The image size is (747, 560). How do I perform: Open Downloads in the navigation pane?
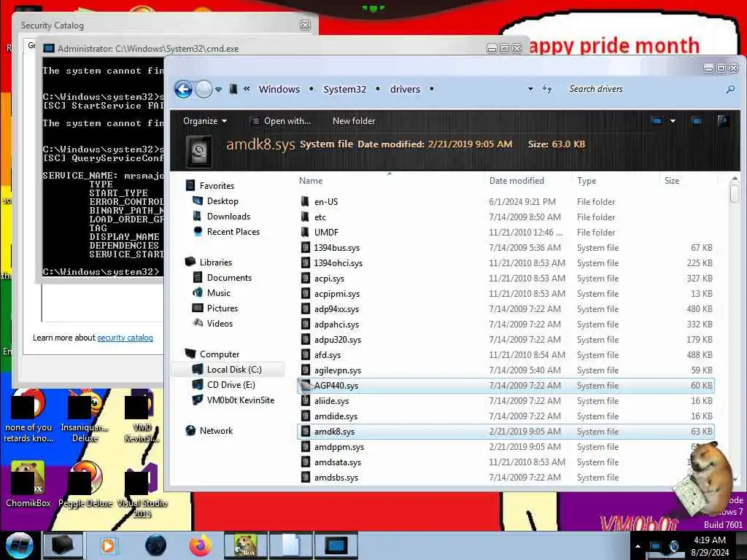(x=228, y=216)
